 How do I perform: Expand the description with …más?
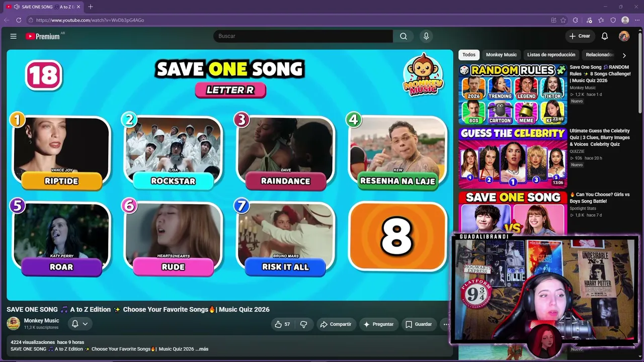coord(202,349)
